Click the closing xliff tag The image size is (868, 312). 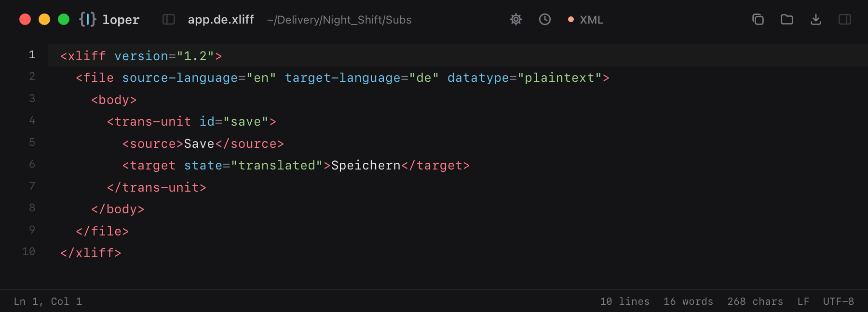pos(91,253)
